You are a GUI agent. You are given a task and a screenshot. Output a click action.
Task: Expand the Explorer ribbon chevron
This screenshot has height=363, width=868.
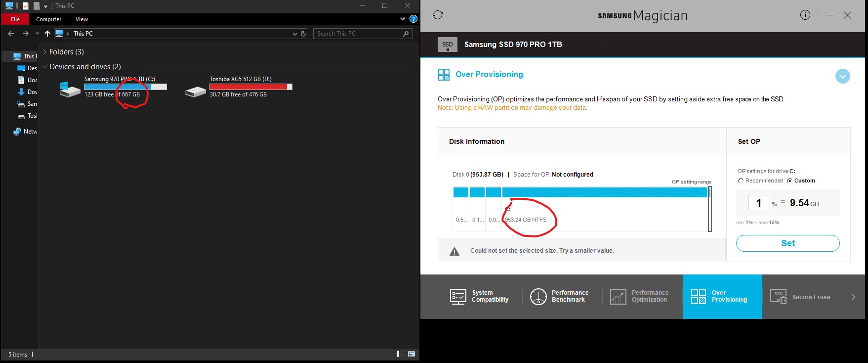(x=402, y=19)
